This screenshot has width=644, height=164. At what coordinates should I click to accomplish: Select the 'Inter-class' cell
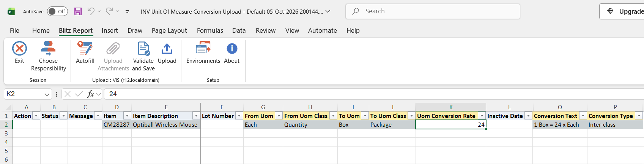tap(615, 125)
